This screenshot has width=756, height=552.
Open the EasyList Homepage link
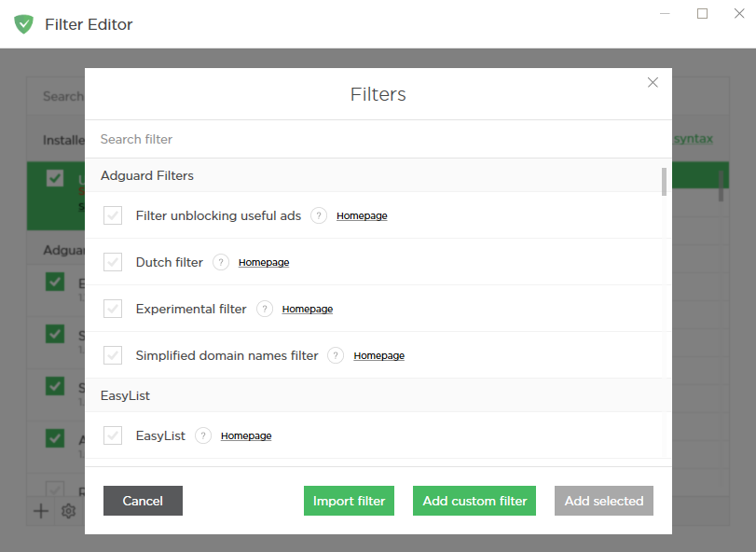tap(246, 436)
